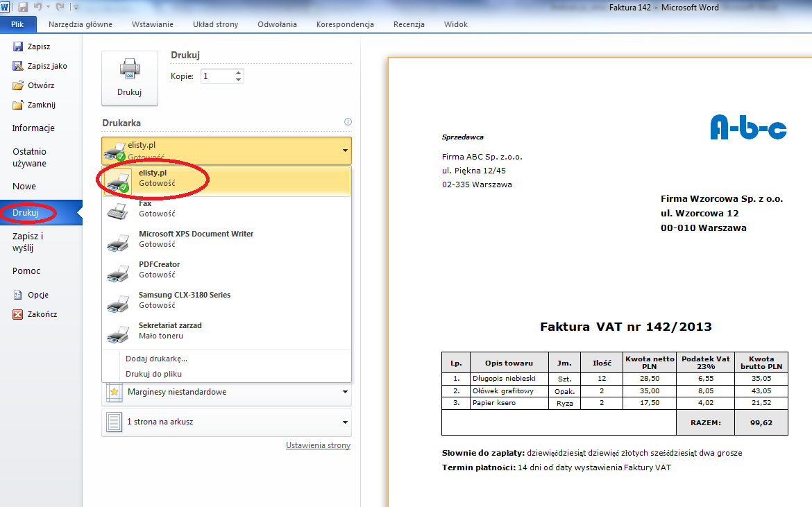Click Firma Wzorcowa Sp. z o.o. text
The width and height of the screenshot is (812, 507).
[x=722, y=199]
